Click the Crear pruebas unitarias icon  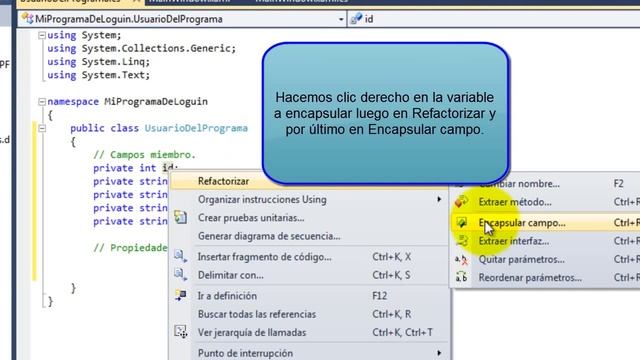click(180, 218)
